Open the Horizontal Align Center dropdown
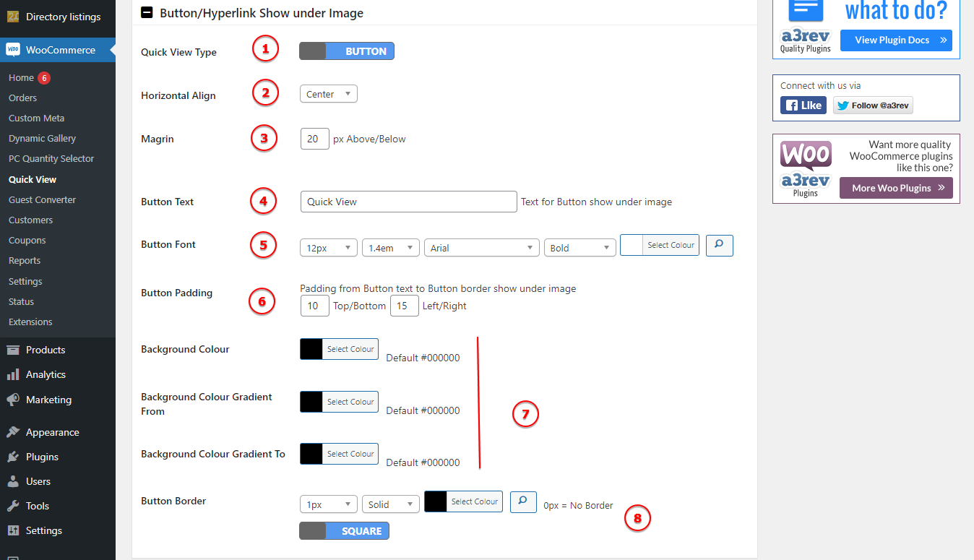This screenshot has width=974, height=560. tap(328, 94)
